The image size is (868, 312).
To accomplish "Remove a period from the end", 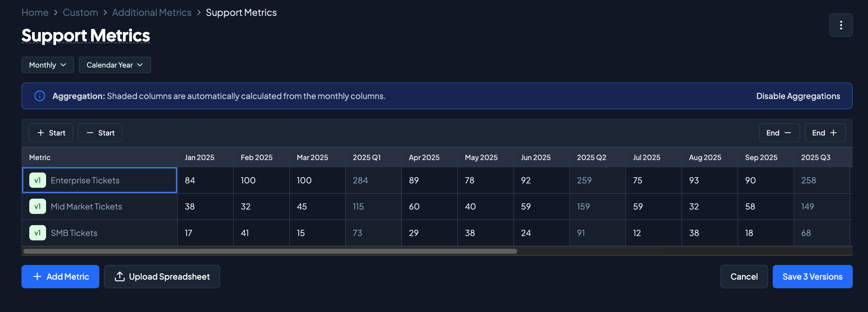I will coord(779,133).
